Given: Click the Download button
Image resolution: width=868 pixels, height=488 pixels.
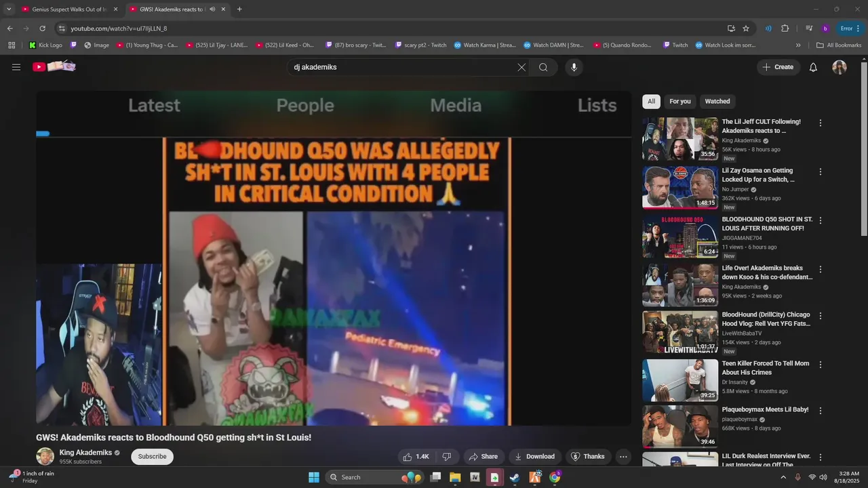Looking at the screenshot, I should (x=534, y=457).
